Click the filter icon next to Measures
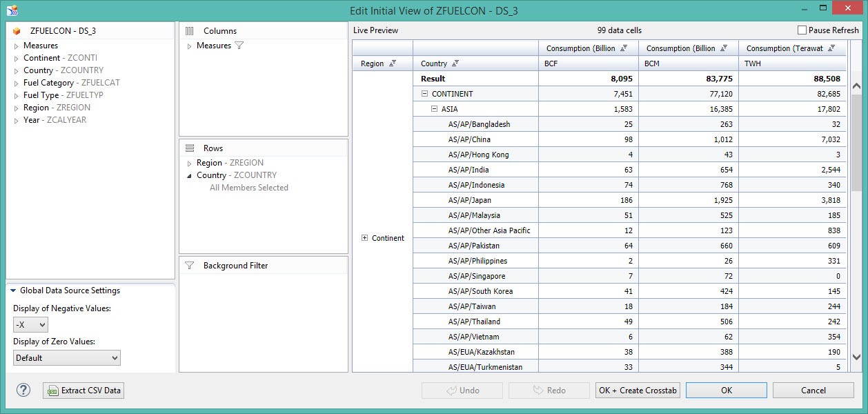Viewport: 868px width, 414px height. (x=239, y=46)
